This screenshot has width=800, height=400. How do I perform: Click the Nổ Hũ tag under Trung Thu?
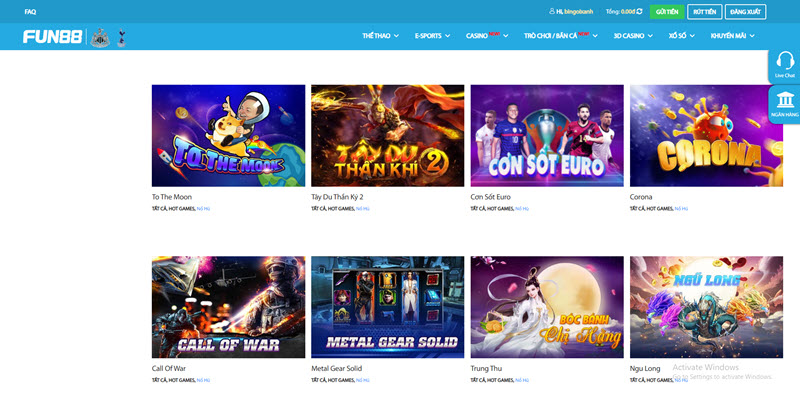(x=522, y=380)
